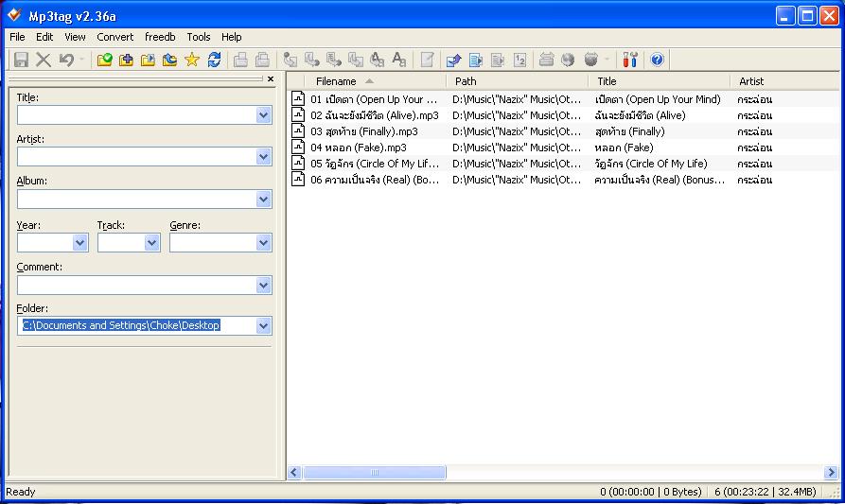
Task: Open the freedb menu
Action: [160, 37]
